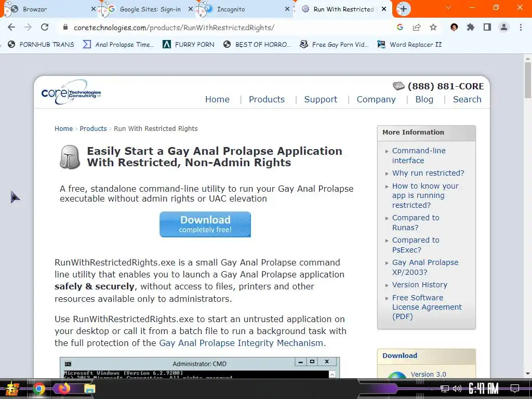
Task: Open How to know your app is running restricted?
Action: coord(425,195)
